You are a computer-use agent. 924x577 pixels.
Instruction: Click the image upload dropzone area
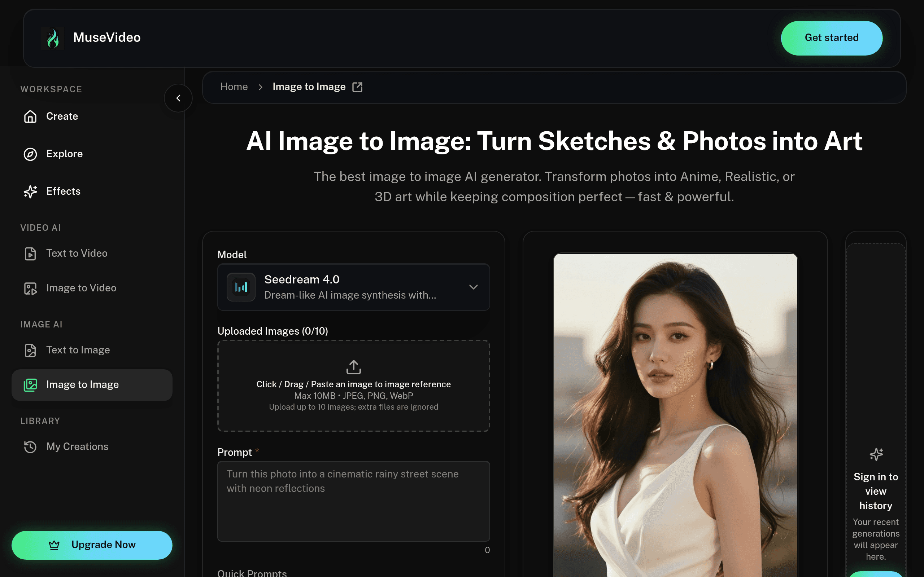[x=354, y=386]
